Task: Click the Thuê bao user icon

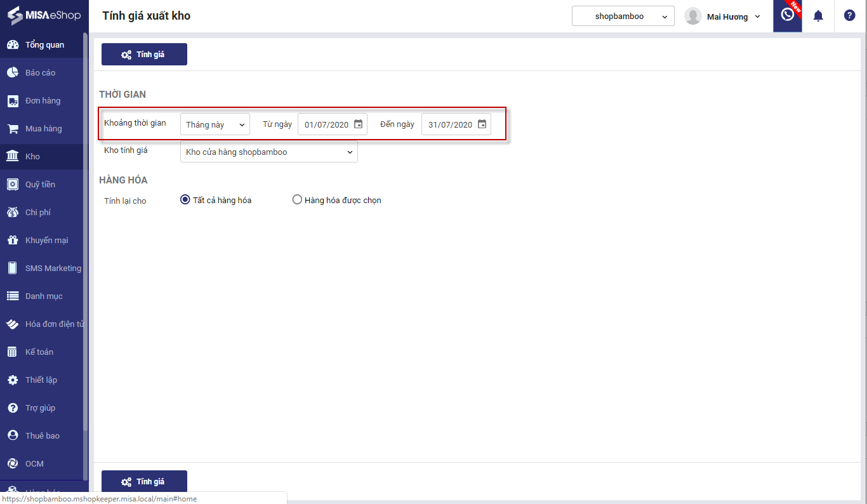Action: (13, 435)
